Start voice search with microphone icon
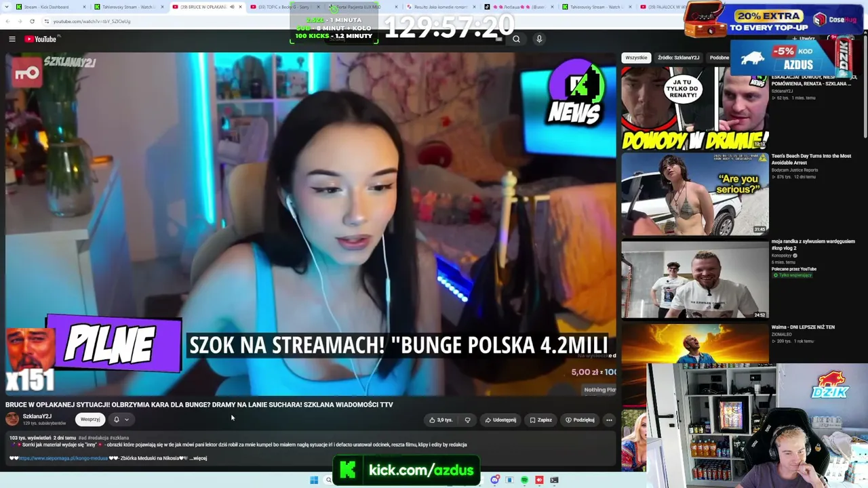The height and width of the screenshot is (488, 868). tap(539, 39)
